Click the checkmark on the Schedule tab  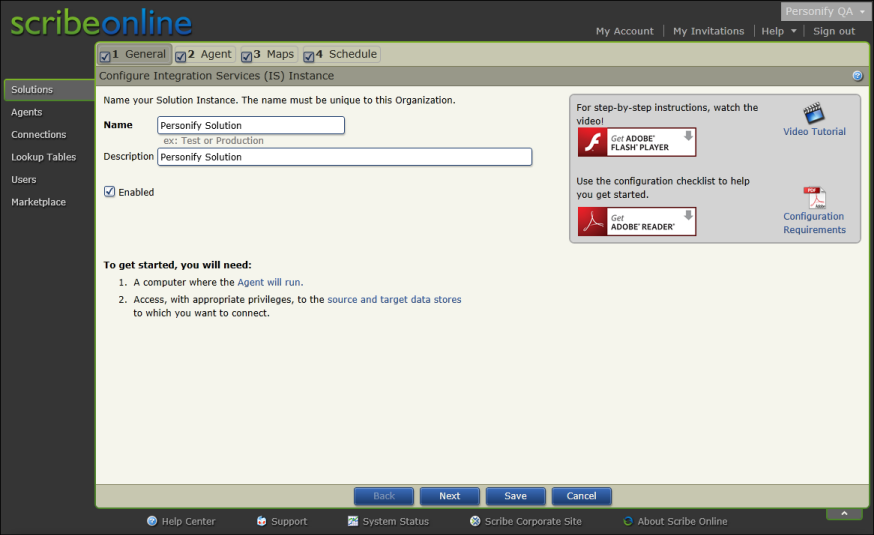pyautogui.click(x=309, y=56)
